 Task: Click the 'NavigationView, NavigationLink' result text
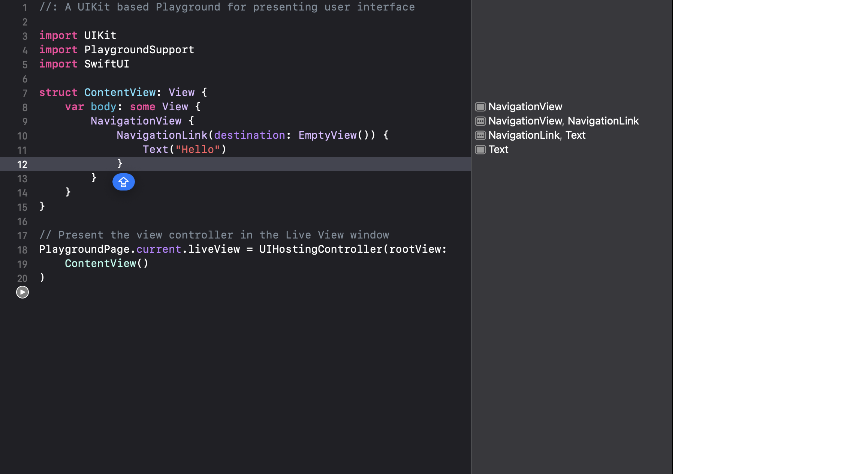tap(563, 121)
